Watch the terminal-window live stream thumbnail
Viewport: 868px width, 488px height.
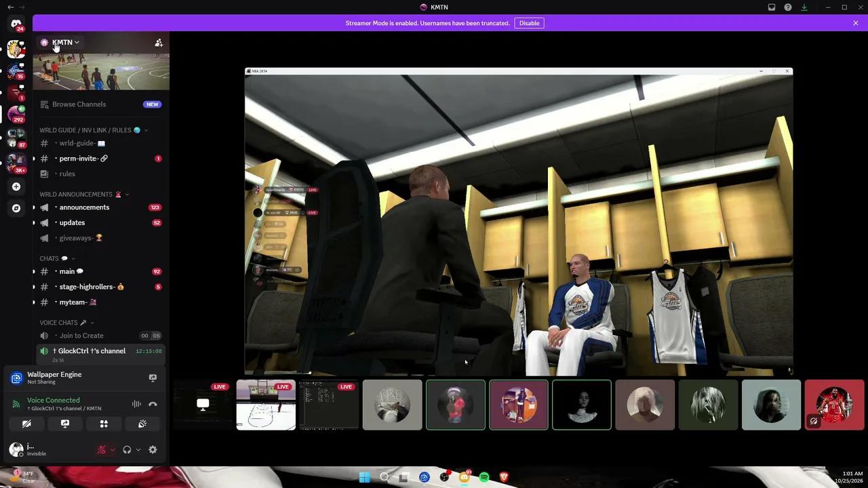point(329,405)
